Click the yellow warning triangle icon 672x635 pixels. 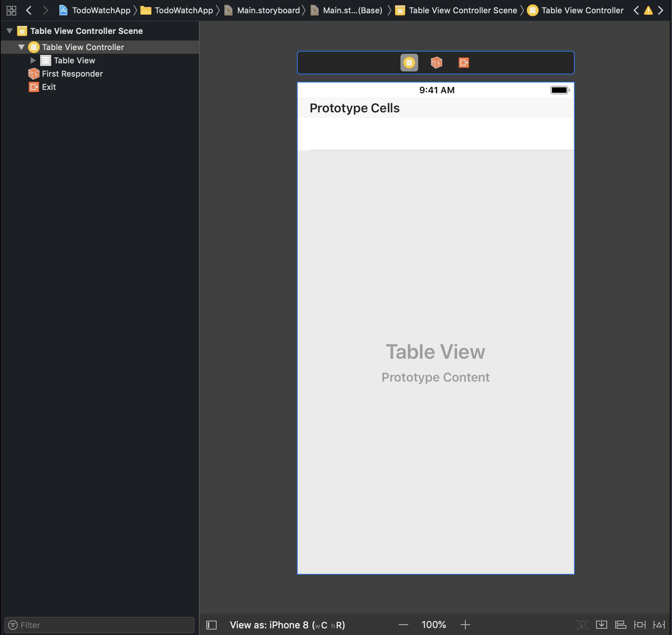coord(648,10)
